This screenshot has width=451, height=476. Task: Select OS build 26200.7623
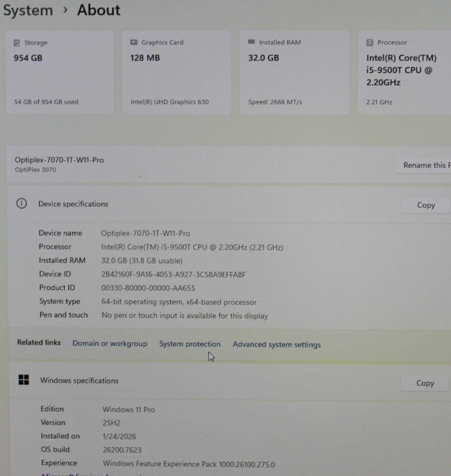coord(122,450)
